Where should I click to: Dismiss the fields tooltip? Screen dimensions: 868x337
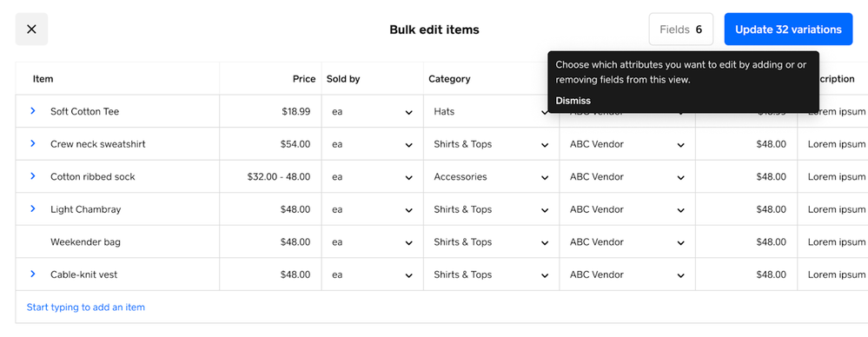coord(573,101)
